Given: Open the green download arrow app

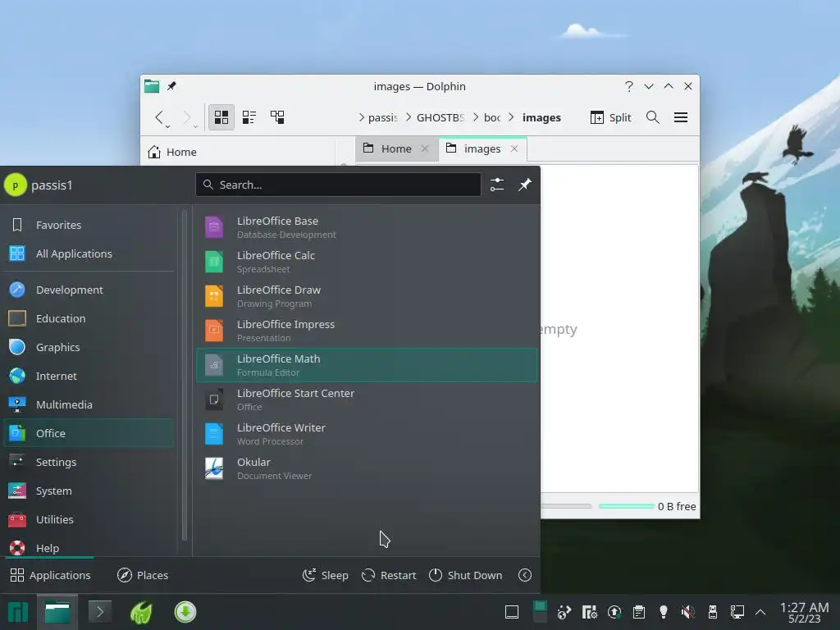Looking at the screenshot, I should 185,612.
